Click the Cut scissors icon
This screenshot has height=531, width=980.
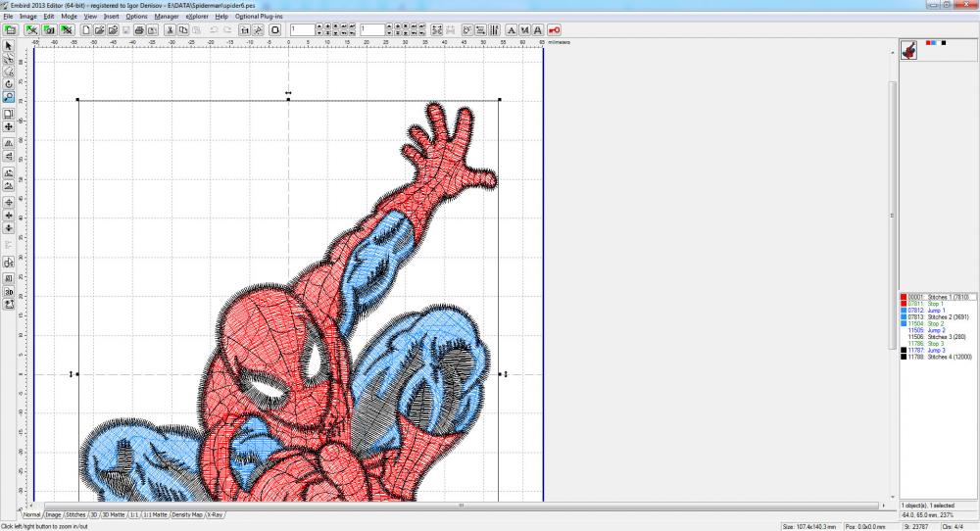[x=170, y=30]
